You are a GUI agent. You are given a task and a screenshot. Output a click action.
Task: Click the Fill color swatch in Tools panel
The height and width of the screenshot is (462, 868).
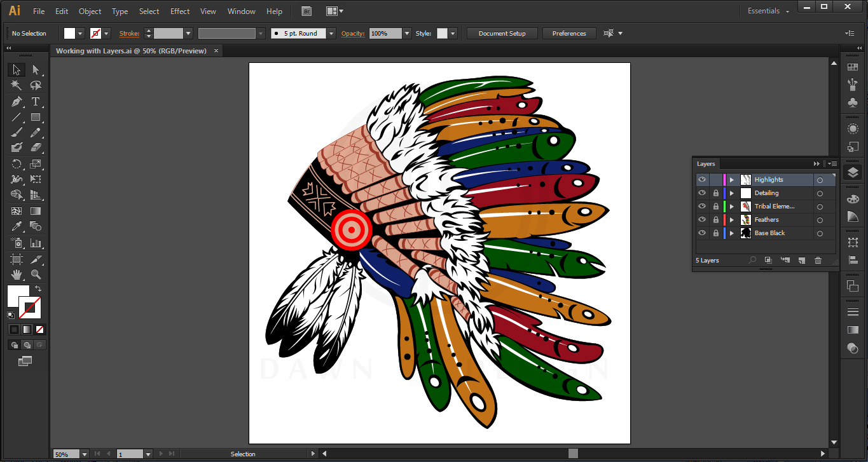point(18,296)
